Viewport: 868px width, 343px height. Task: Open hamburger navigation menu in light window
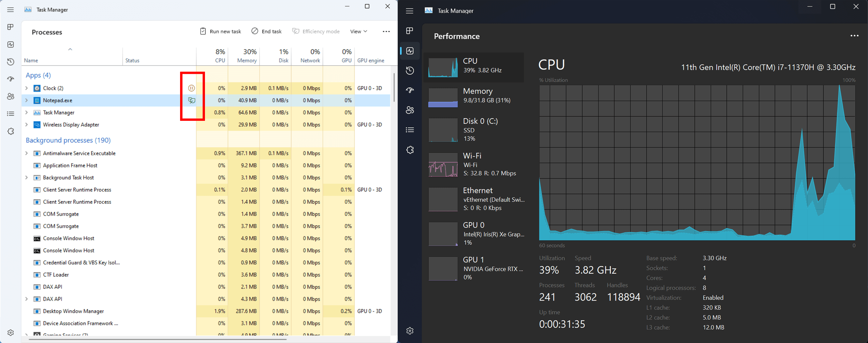click(11, 10)
